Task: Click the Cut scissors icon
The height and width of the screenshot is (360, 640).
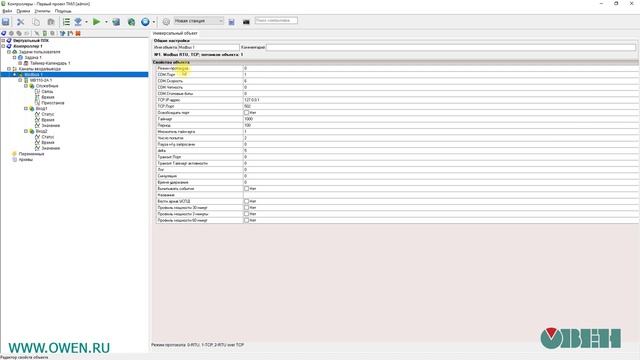Action: 20,22
